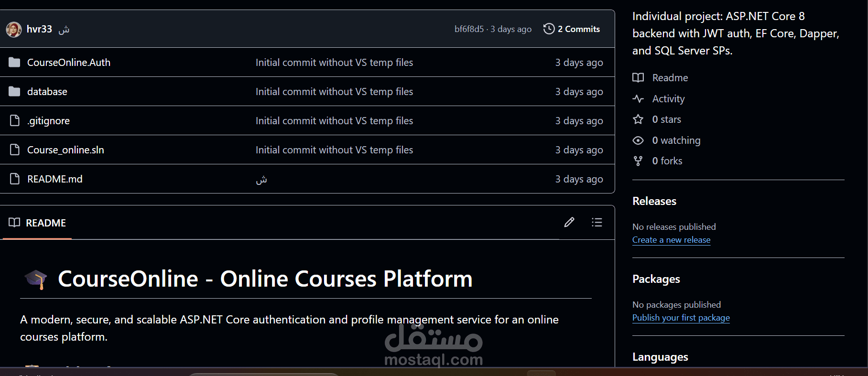Open commit message in README.md row
868x376 pixels.
click(x=261, y=180)
